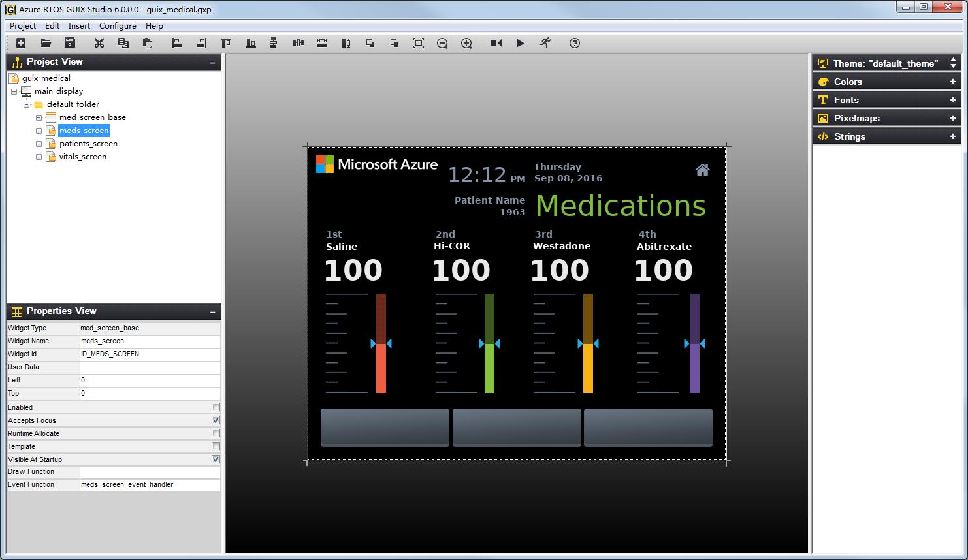Uncheck the Accepts Focus checkbox

pyautogui.click(x=216, y=420)
